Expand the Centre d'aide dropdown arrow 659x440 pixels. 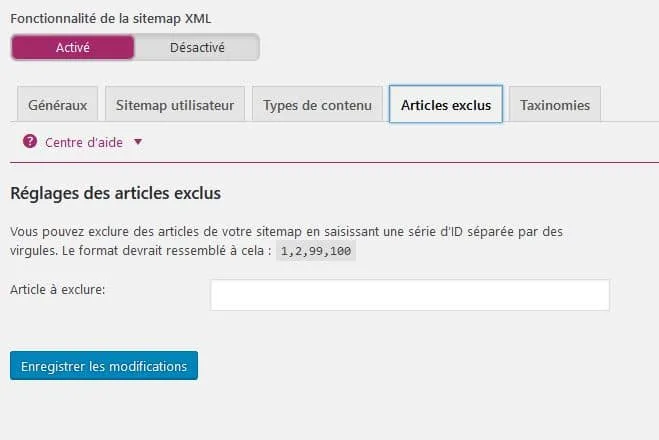tap(138, 142)
